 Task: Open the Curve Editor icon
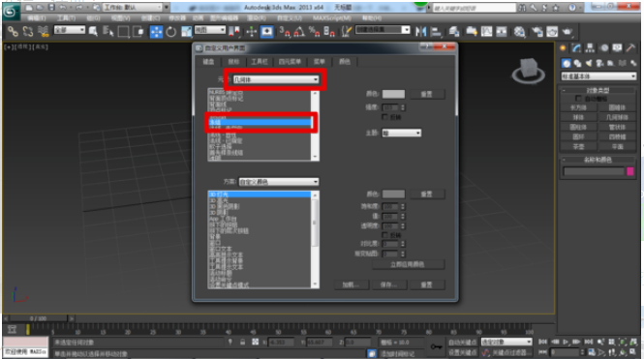(487, 31)
